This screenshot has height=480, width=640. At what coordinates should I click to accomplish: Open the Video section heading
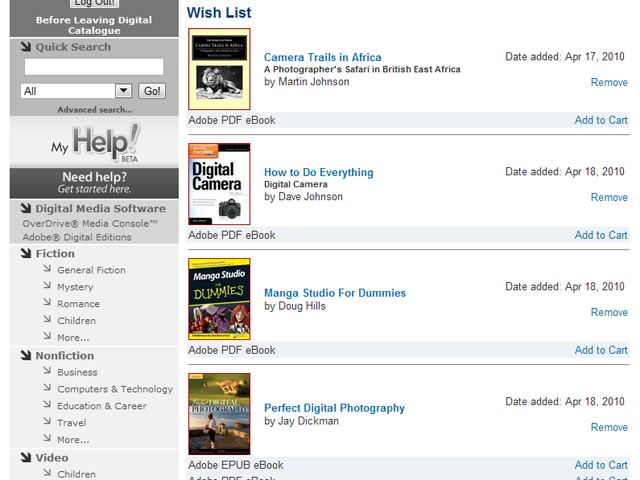pos(52,458)
